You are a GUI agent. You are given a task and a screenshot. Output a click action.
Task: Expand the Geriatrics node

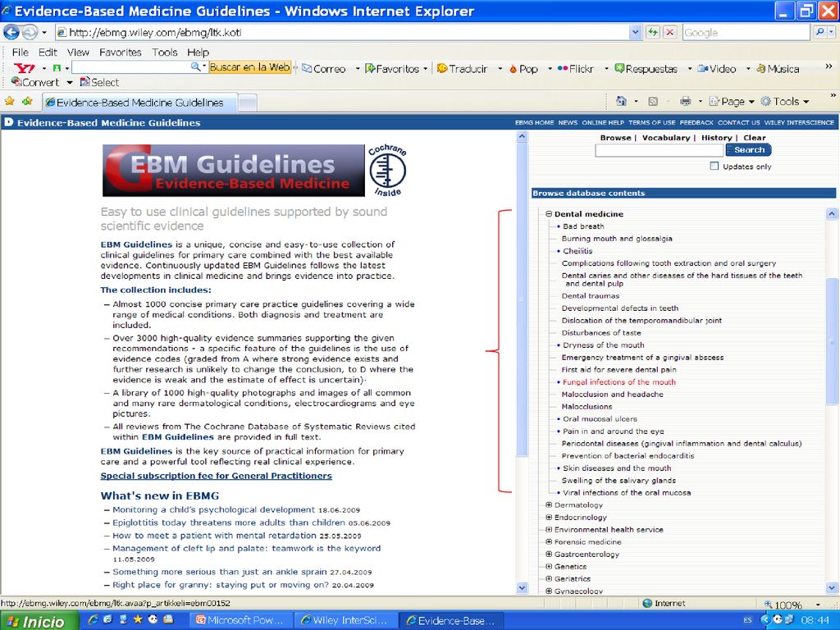[549, 578]
